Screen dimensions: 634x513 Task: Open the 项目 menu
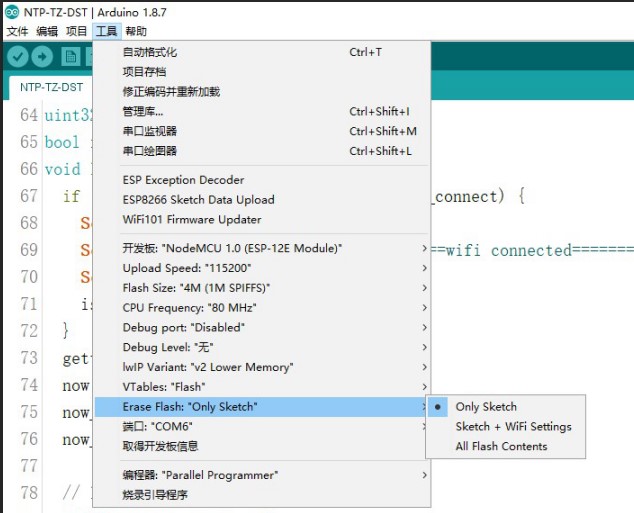pyautogui.click(x=76, y=31)
